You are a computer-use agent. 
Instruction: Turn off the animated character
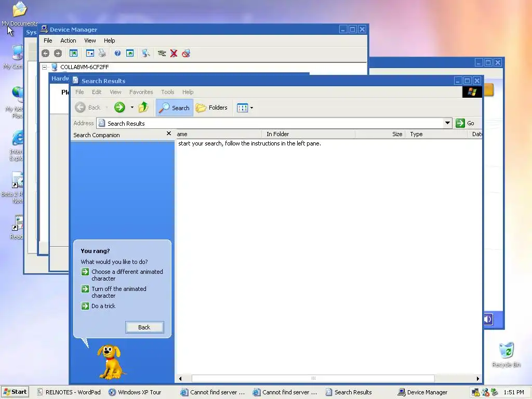[114, 292]
